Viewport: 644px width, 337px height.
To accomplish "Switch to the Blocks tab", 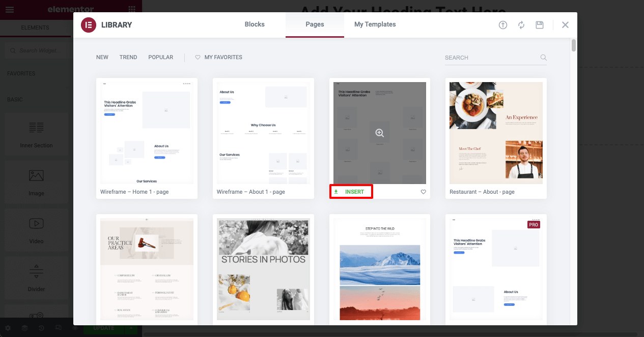I will point(255,24).
